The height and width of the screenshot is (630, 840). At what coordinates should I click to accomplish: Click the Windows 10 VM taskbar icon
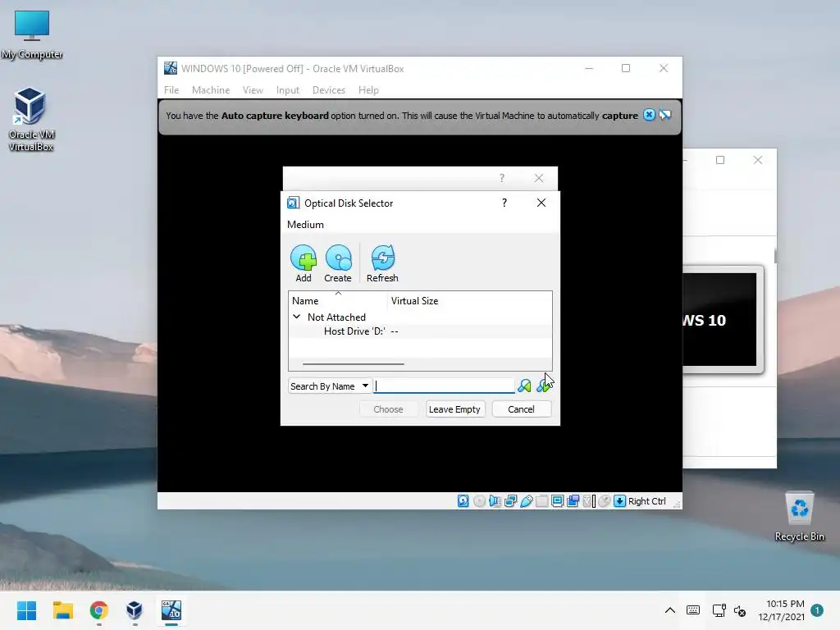171,610
